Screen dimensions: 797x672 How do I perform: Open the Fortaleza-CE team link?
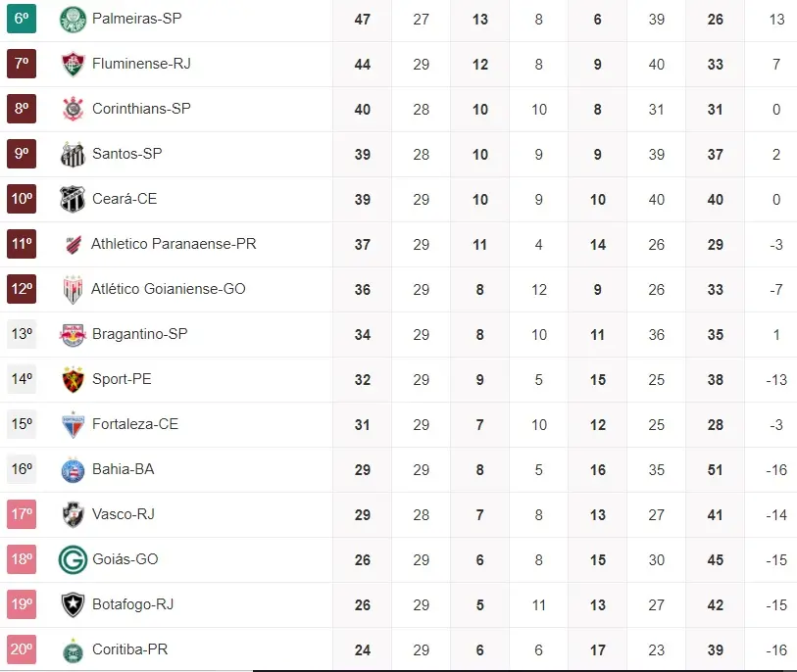pos(135,424)
